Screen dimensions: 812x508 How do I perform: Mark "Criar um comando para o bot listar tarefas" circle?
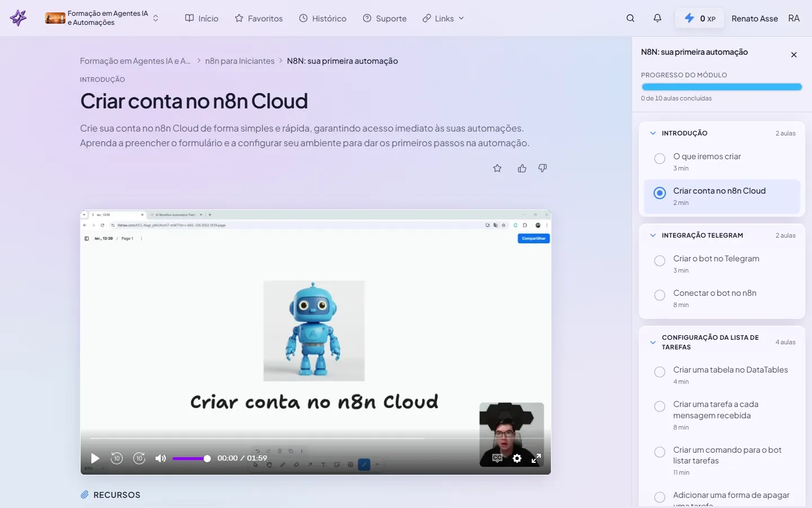(x=660, y=452)
